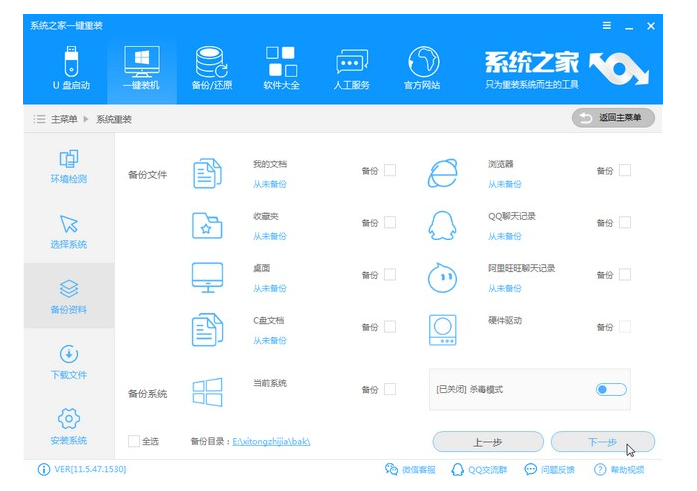Click the 下一步 next button
The width and height of the screenshot is (697, 491).
pyautogui.click(x=602, y=441)
